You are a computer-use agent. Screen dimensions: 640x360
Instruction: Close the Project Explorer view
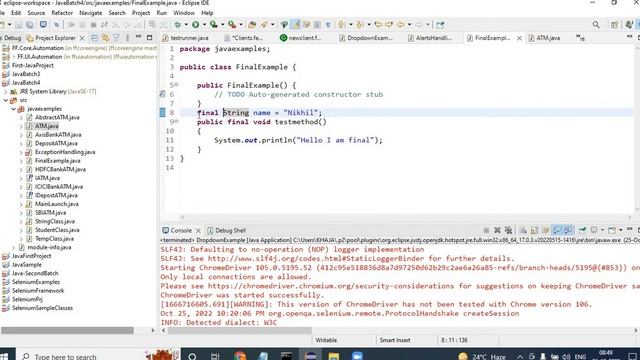(x=82, y=38)
